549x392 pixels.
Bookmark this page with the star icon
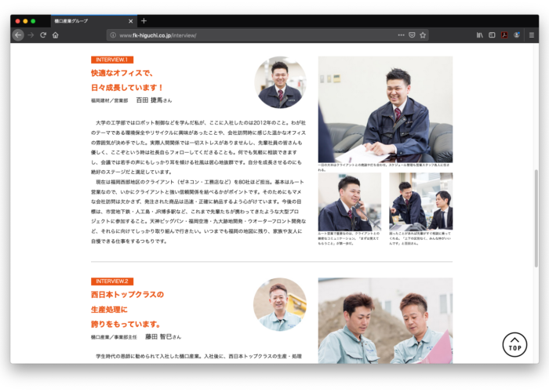pyautogui.click(x=423, y=35)
